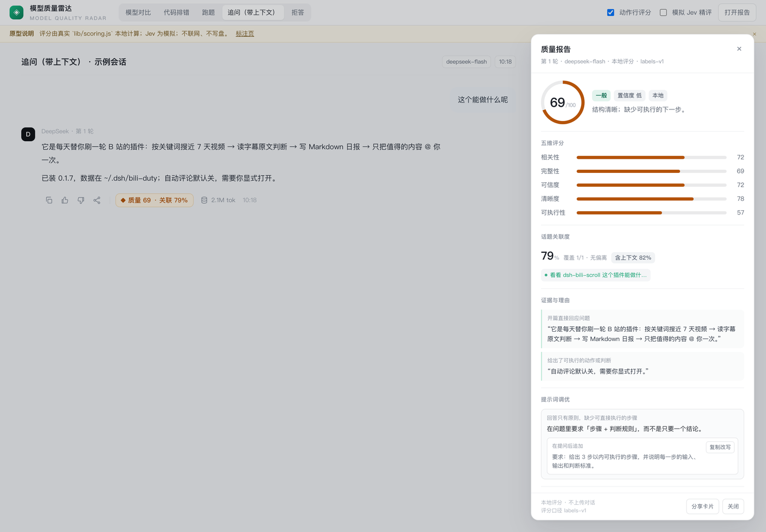The width and height of the screenshot is (766, 532).
Task: Uncheck the 动作行评分 checkbox
Action: click(x=611, y=13)
